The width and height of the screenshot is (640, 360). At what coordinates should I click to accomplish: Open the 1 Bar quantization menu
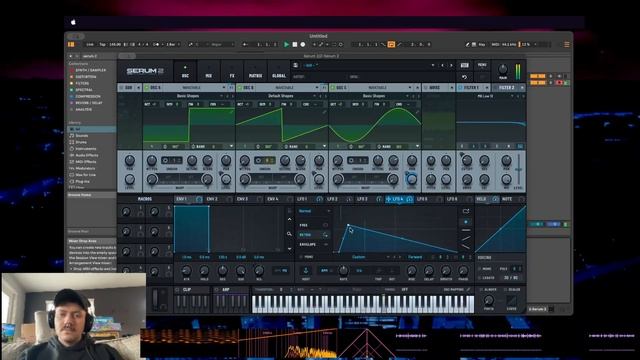point(173,44)
